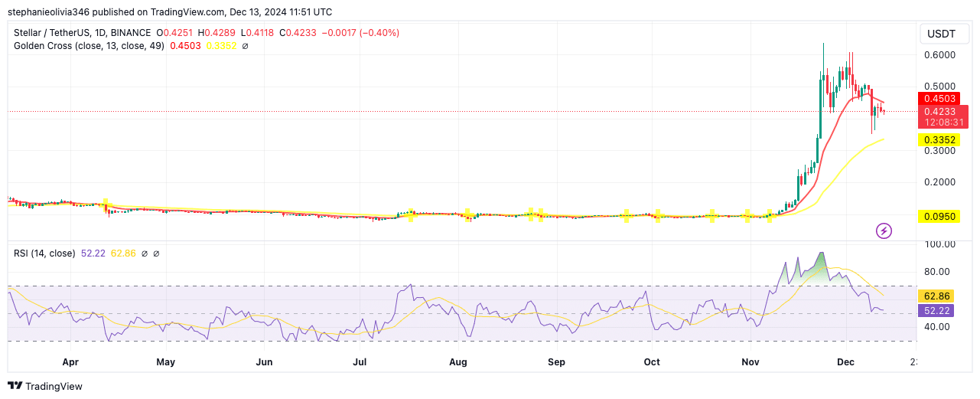
Task: Click the 40.00 RSI axis value
Action: 939,327
